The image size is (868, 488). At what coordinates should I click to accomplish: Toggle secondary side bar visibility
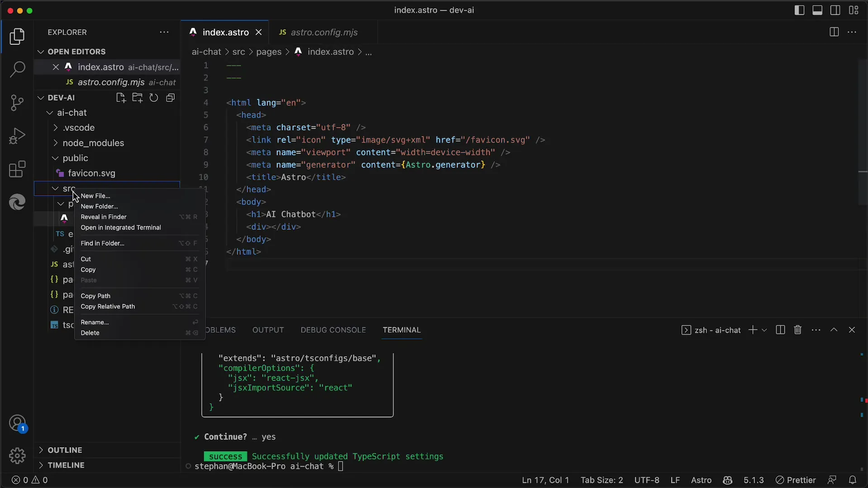pyautogui.click(x=835, y=10)
